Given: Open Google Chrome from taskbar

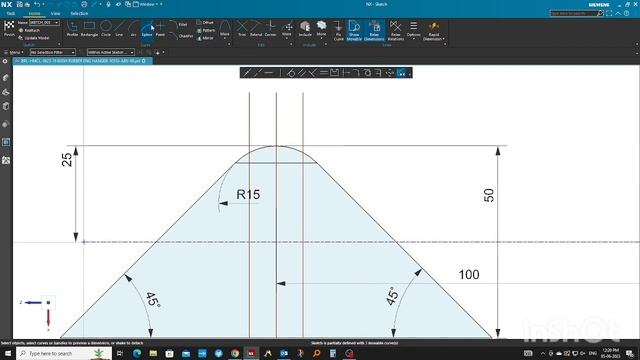Looking at the screenshot, I should click(x=235, y=353).
